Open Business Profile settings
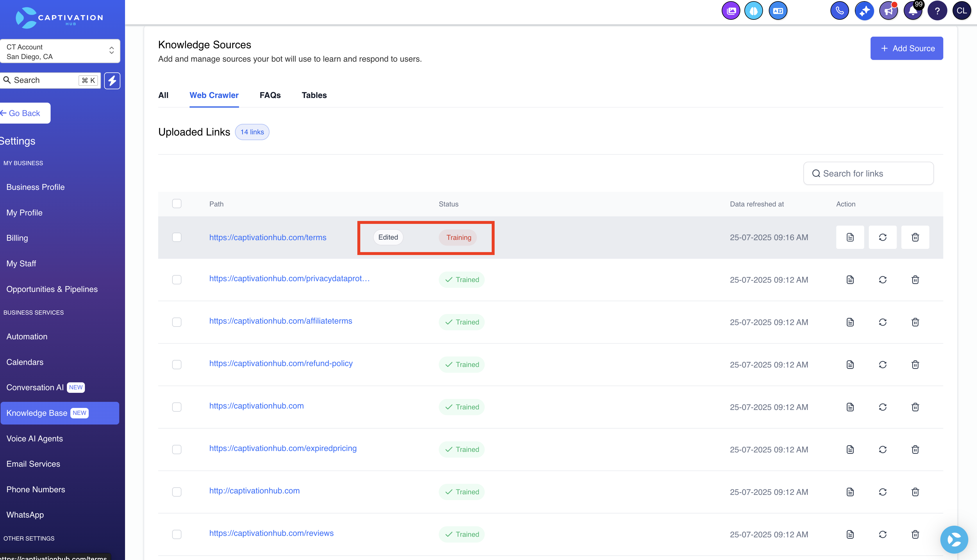 35,187
